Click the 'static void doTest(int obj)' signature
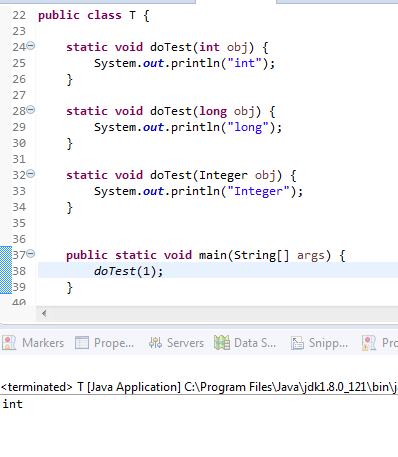This screenshot has height=457, width=398. [167, 47]
